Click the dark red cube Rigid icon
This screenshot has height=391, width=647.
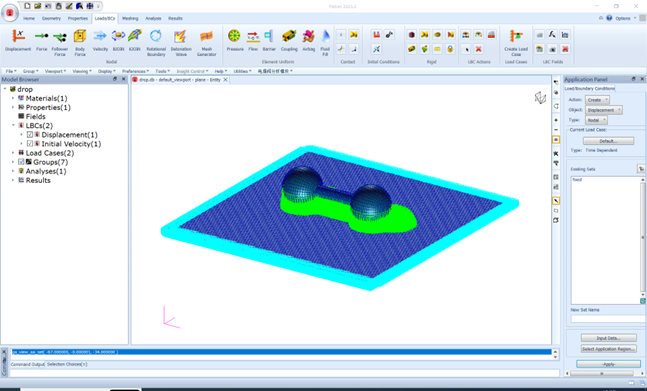(411, 35)
